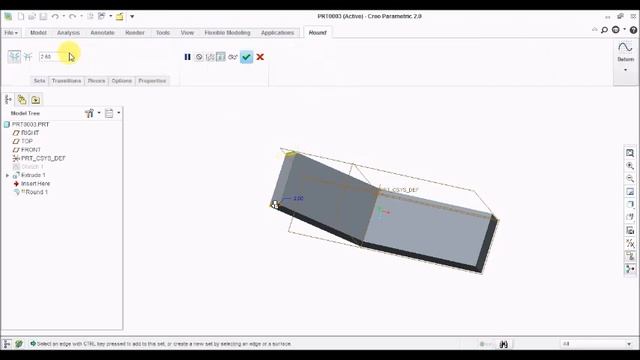The width and height of the screenshot is (640, 360).
Task: Click the Repaint icon in graphics toolbar
Action: [x=630, y=192]
